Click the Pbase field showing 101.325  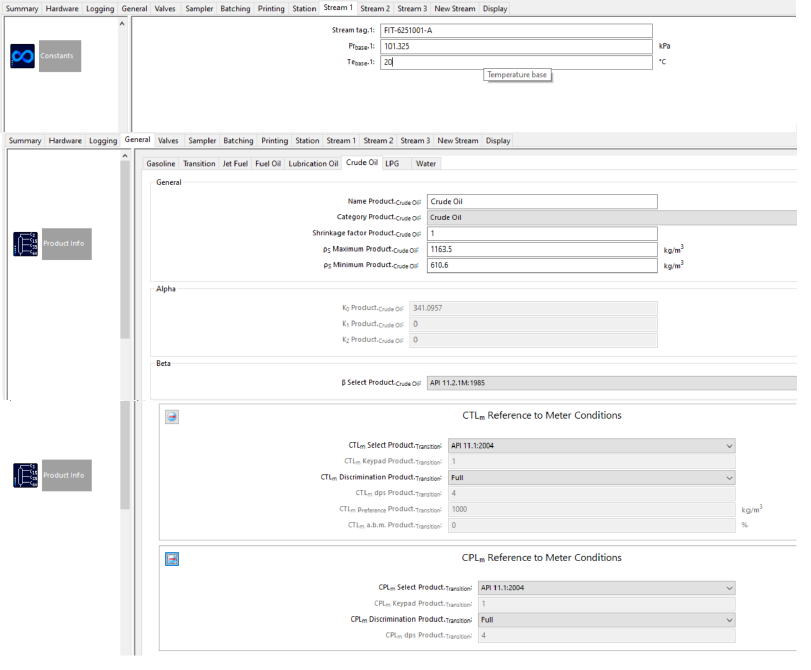(x=516, y=47)
